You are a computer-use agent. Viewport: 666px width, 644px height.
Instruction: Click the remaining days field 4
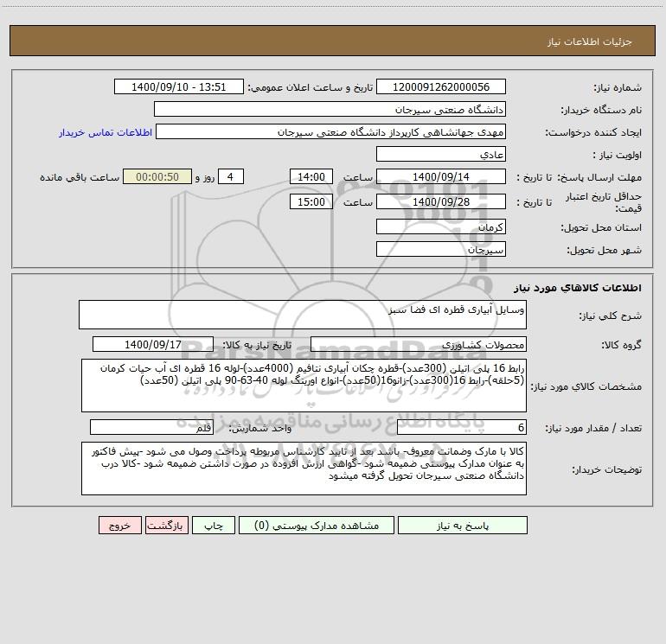[231, 176]
